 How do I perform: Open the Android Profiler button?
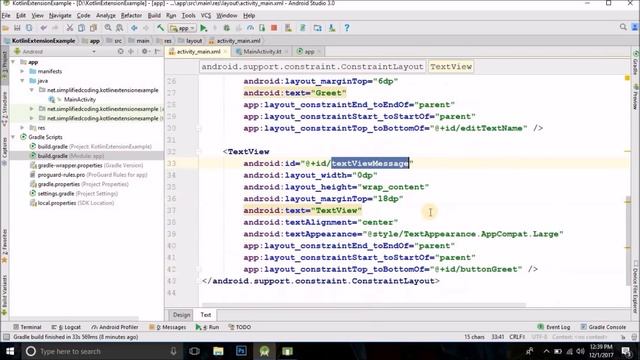115,327
